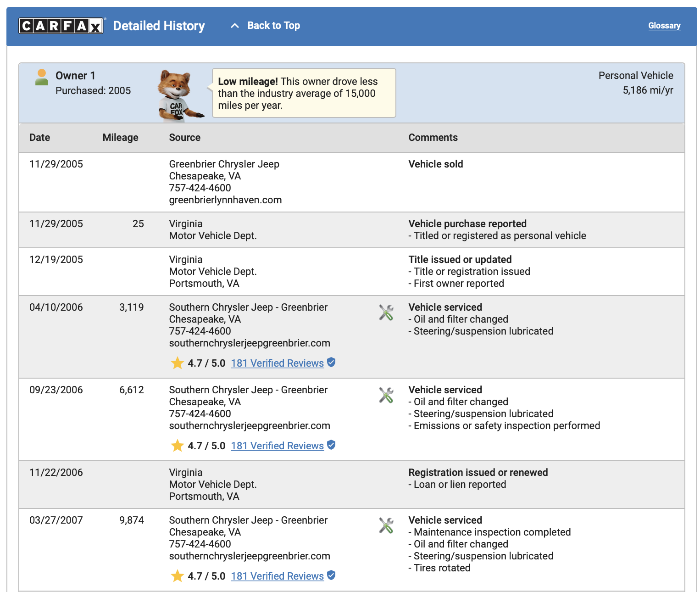Click the Car Fox mascot image
Screen dimensions: 700x592
tap(180, 95)
